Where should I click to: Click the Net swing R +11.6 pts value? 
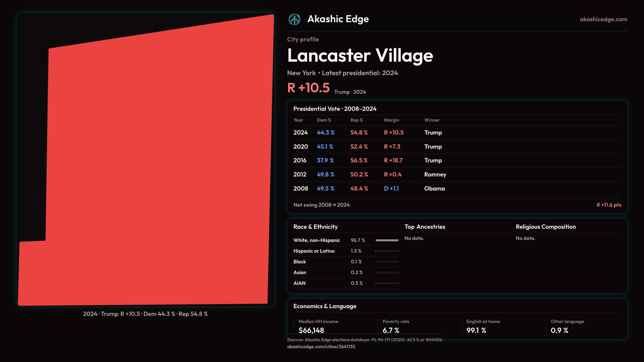(x=608, y=205)
